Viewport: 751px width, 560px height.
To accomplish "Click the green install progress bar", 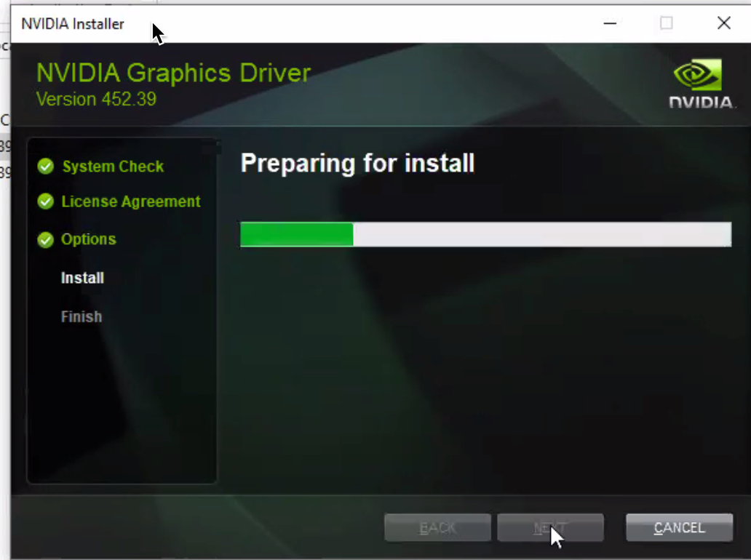I will [485, 234].
